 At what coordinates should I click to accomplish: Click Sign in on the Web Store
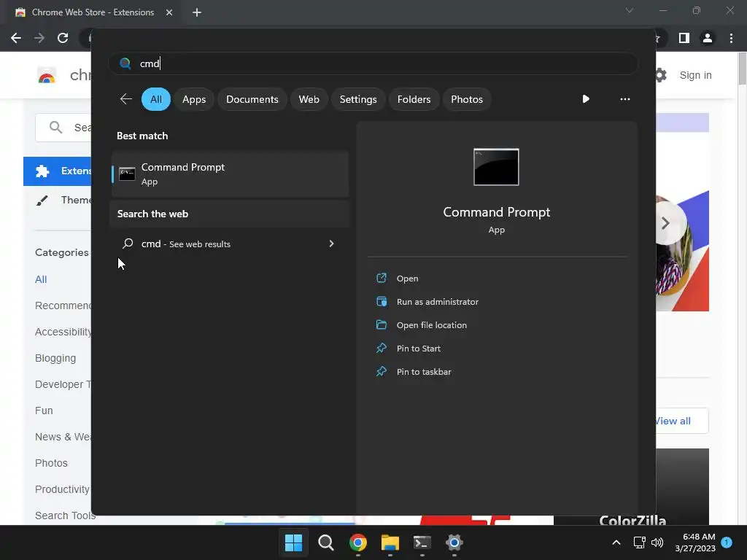click(x=695, y=75)
